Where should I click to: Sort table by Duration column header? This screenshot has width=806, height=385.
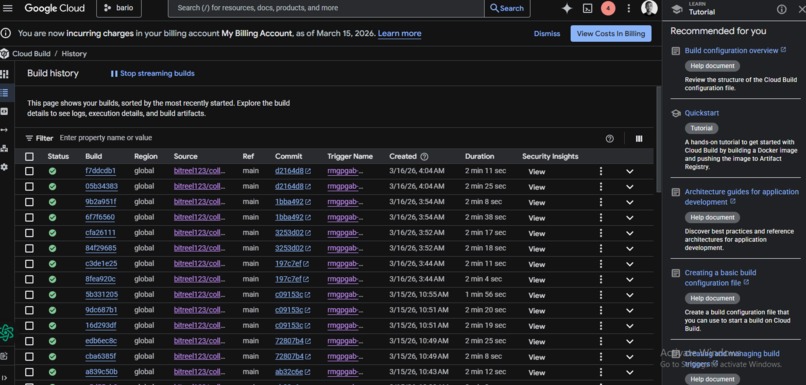point(480,156)
